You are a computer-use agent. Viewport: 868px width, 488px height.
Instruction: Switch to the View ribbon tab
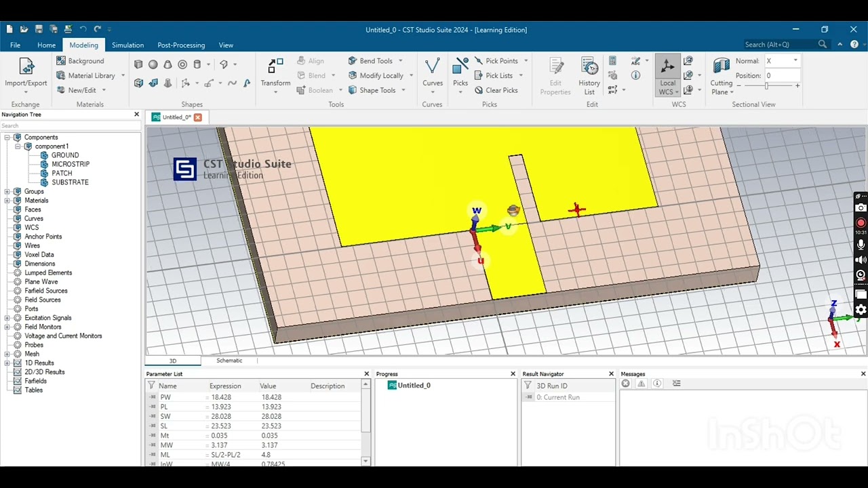tap(226, 45)
